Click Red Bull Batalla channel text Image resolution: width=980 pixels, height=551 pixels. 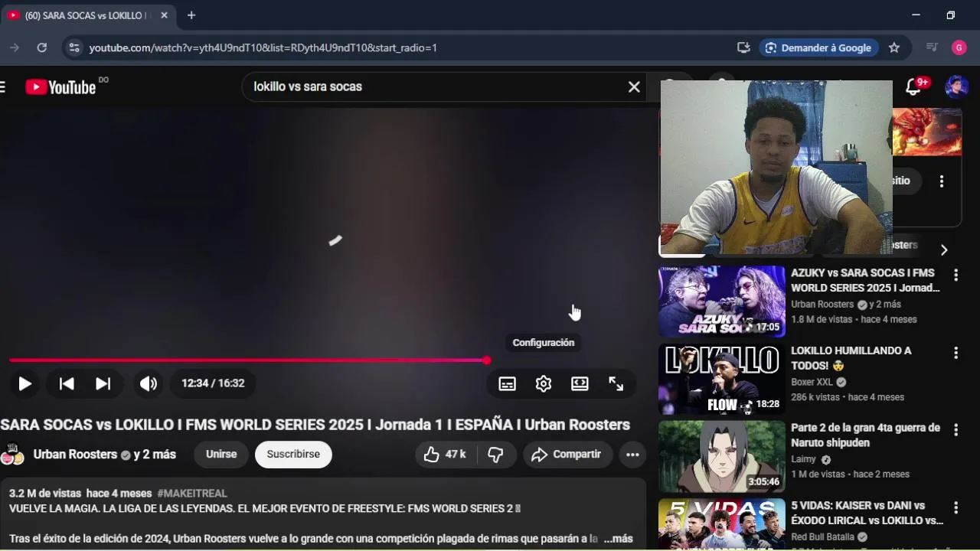coord(822,536)
